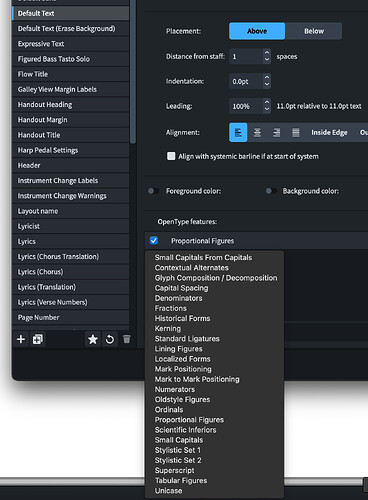Duplicate the selected paragraph style icon
Image resolution: width=368 pixels, height=500 pixels.
click(x=38, y=339)
